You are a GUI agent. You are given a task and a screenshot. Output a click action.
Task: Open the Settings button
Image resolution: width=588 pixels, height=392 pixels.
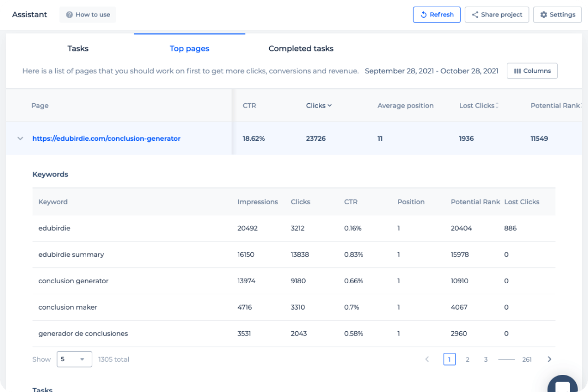tap(557, 14)
